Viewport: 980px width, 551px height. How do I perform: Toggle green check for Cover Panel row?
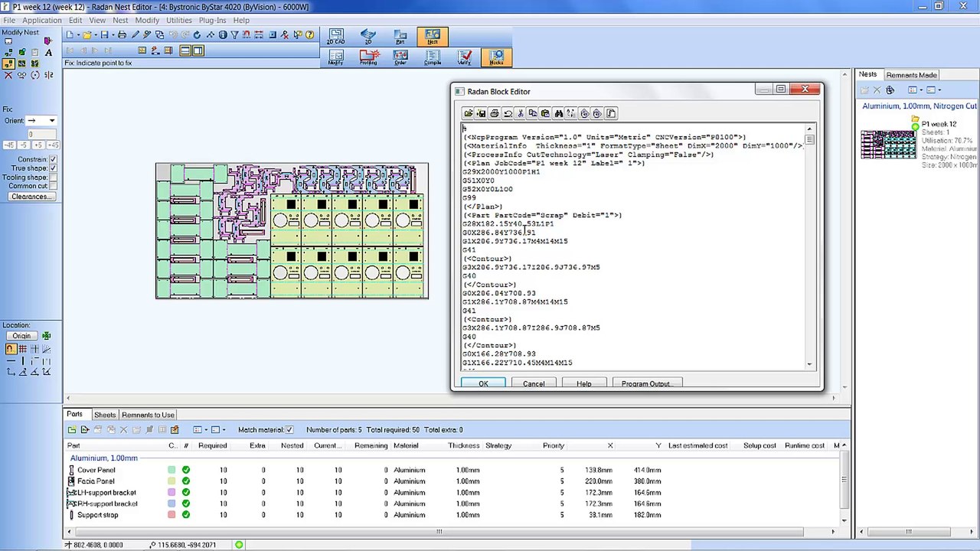[x=186, y=470]
